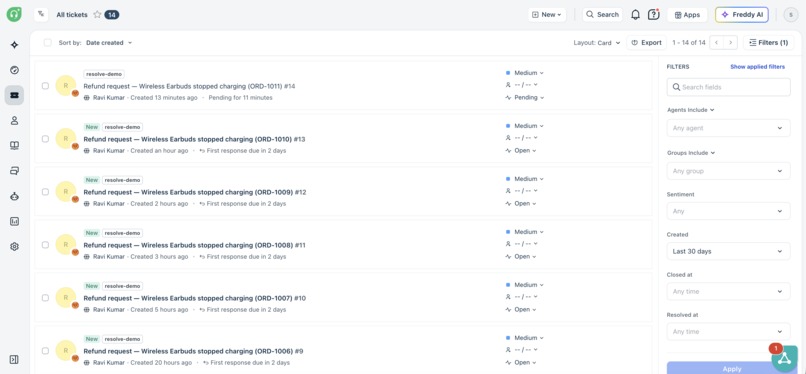This screenshot has width=806, height=374.
Task: Toggle the sidebar collapse icon at bottom
Action: 14,360
